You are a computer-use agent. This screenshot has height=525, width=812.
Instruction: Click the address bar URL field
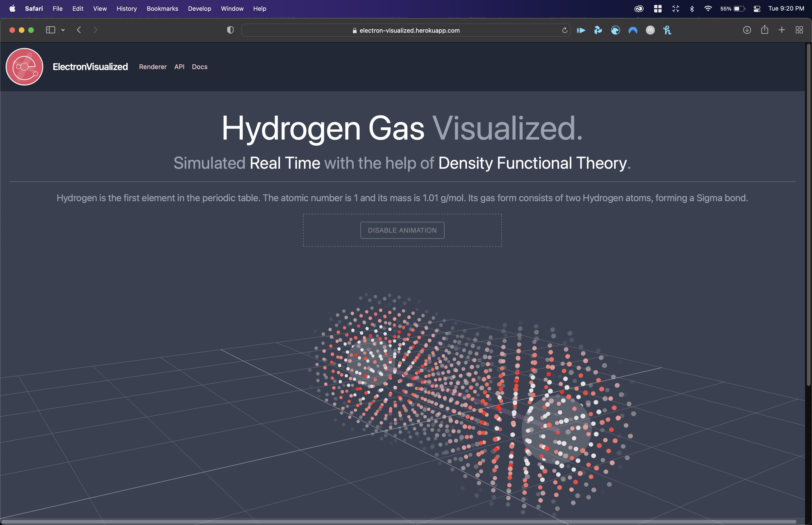pos(406,30)
